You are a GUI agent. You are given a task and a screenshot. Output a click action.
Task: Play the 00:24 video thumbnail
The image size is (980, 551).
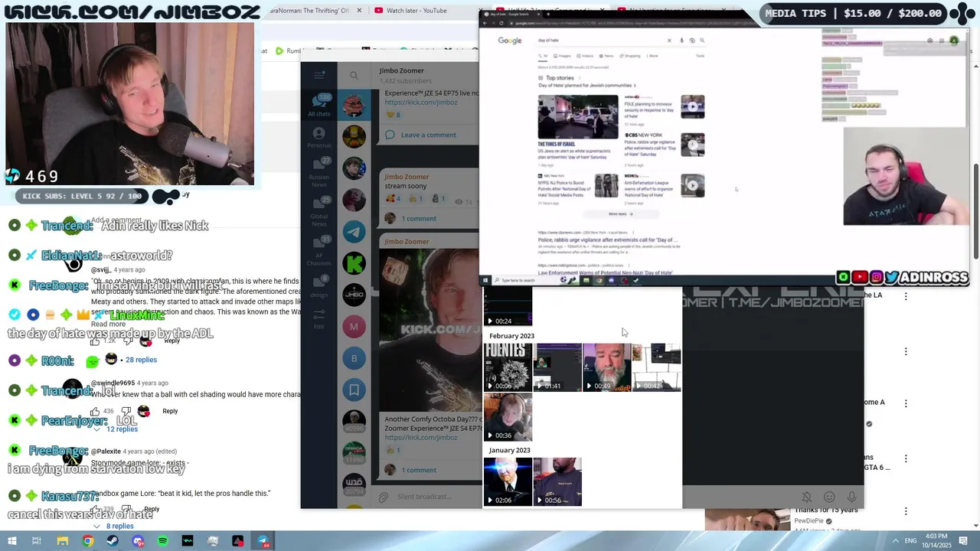pyautogui.click(x=508, y=307)
